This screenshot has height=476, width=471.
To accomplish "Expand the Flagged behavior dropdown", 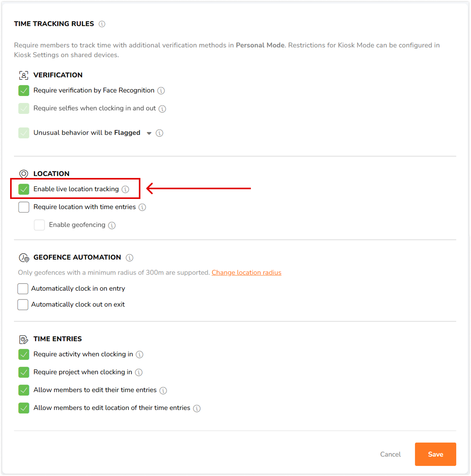I will point(149,133).
